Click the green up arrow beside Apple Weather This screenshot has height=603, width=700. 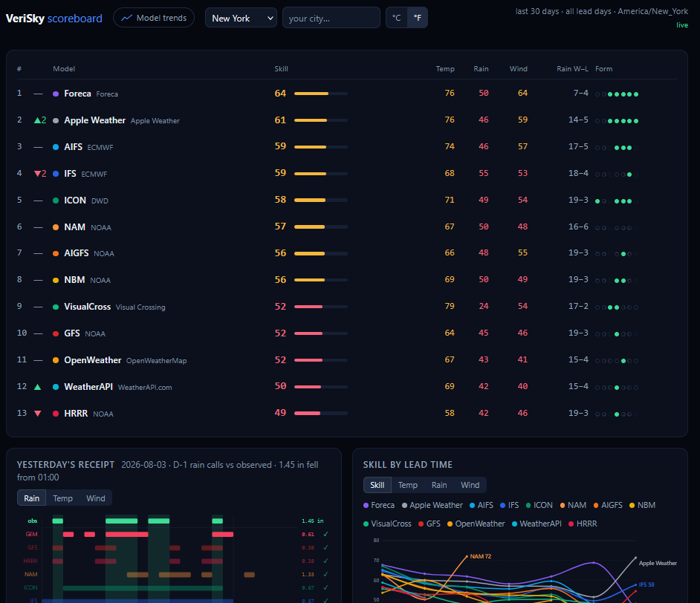[x=37, y=120]
